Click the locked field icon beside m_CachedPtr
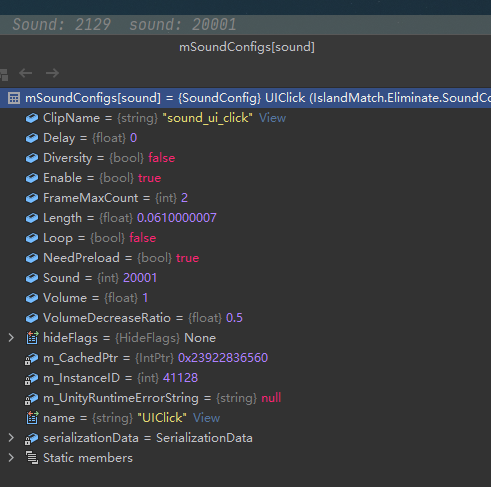Image resolution: width=491 pixels, height=487 pixels. click(x=32, y=358)
